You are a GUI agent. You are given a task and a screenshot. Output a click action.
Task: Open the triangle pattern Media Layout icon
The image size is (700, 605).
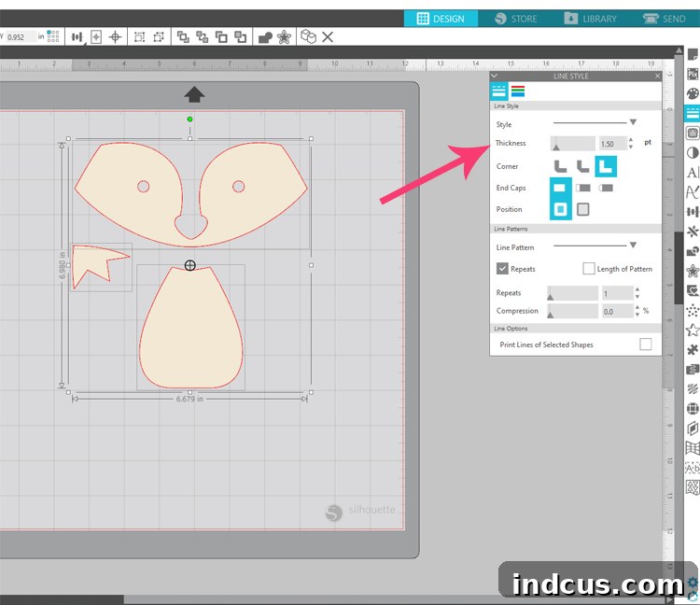click(x=693, y=487)
